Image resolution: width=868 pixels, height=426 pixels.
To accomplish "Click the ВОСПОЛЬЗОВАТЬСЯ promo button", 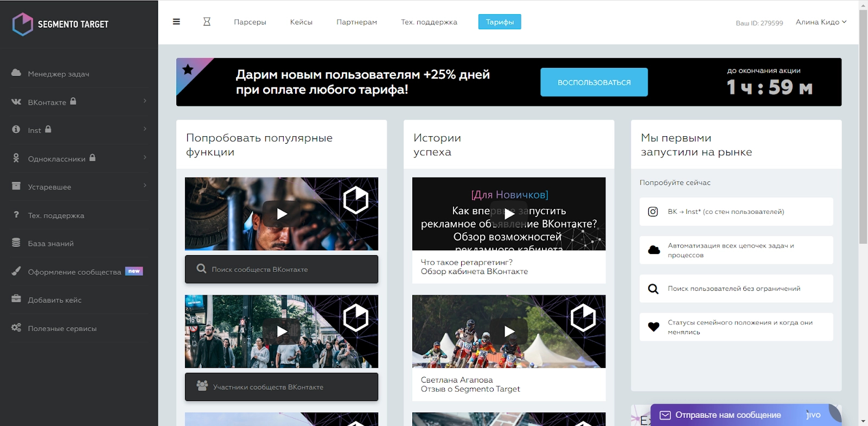I will click(x=594, y=82).
